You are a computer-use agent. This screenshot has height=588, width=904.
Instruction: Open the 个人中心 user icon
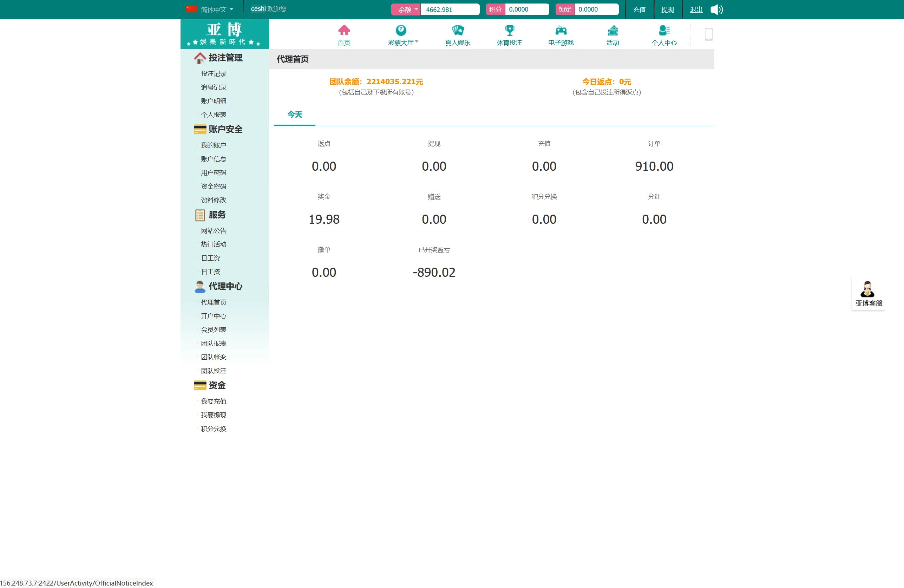click(664, 31)
